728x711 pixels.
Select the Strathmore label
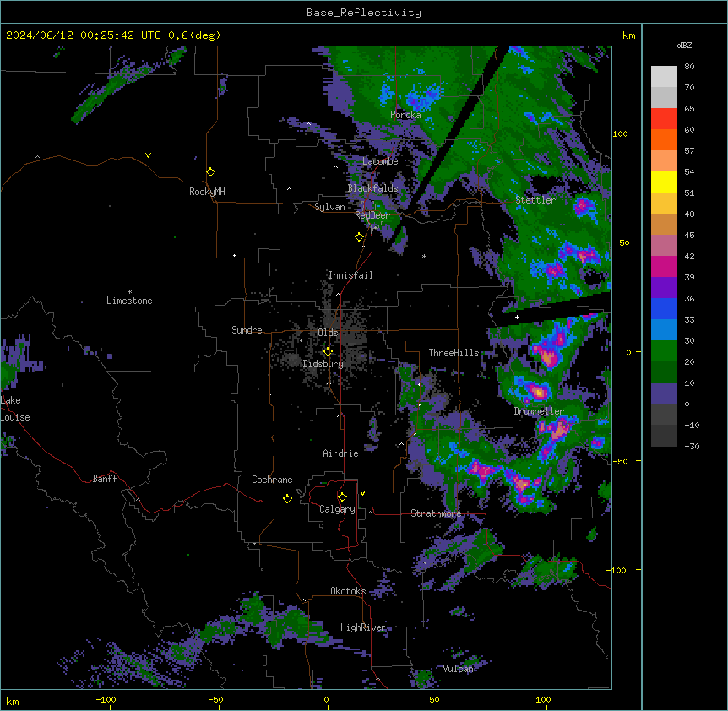click(x=436, y=513)
